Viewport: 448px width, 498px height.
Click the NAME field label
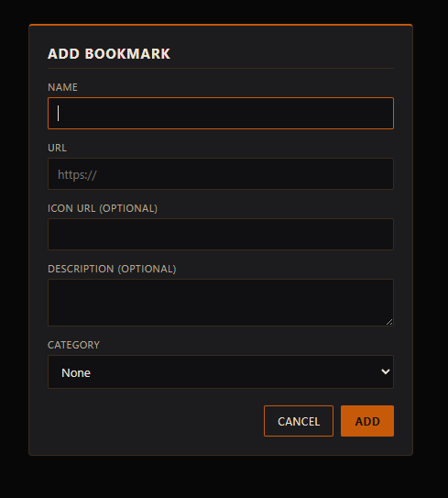pyautogui.click(x=62, y=87)
